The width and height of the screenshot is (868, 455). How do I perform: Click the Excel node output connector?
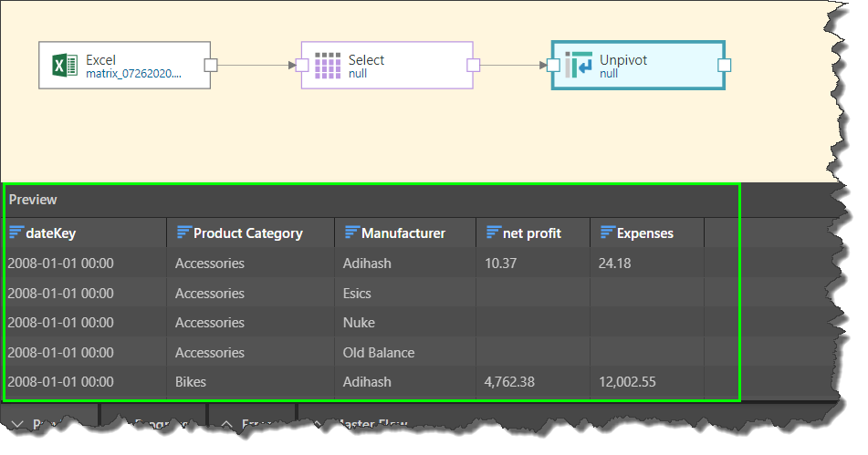pyautogui.click(x=211, y=65)
